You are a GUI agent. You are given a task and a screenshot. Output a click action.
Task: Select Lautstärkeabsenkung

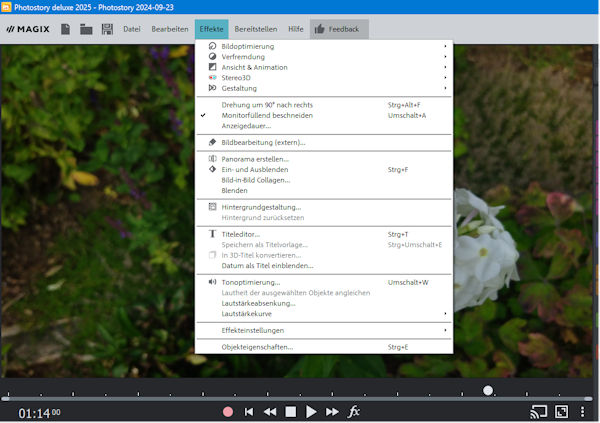(324, 304)
